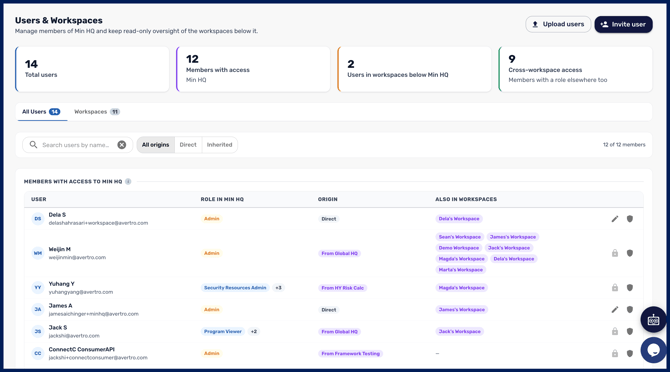This screenshot has height=372, width=670.
Task: Click Jack's Workspace tag in Jack S row
Action: [460, 331]
